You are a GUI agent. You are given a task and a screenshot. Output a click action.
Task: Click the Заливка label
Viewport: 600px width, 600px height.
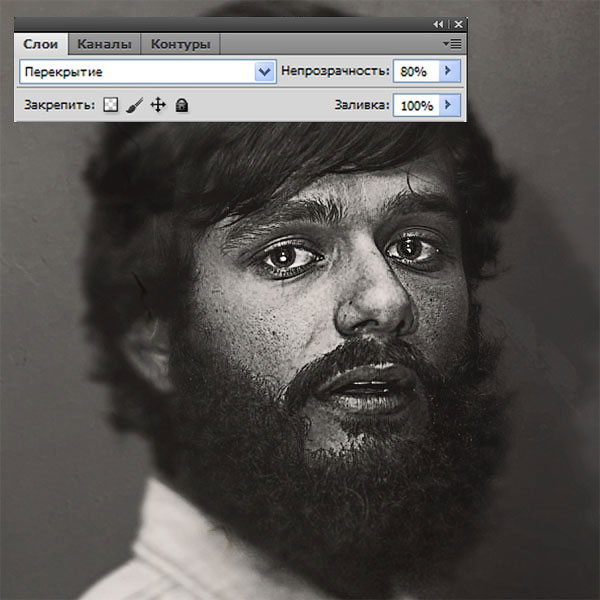tap(362, 105)
